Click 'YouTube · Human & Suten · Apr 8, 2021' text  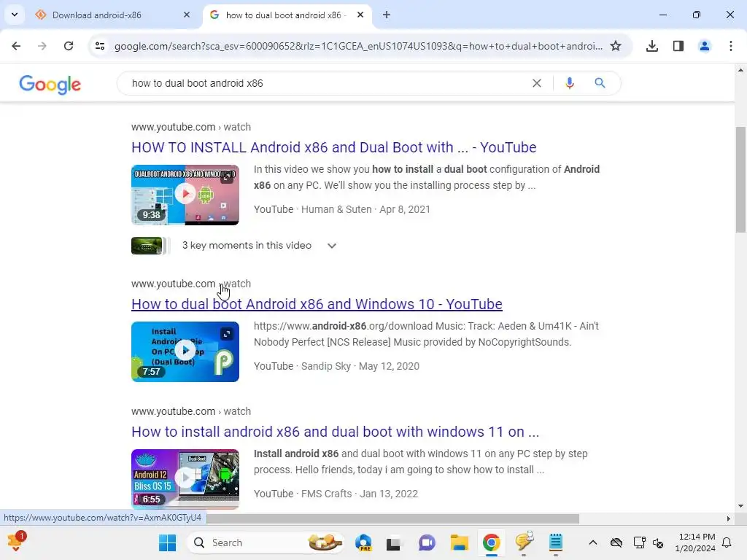click(x=341, y=209)
